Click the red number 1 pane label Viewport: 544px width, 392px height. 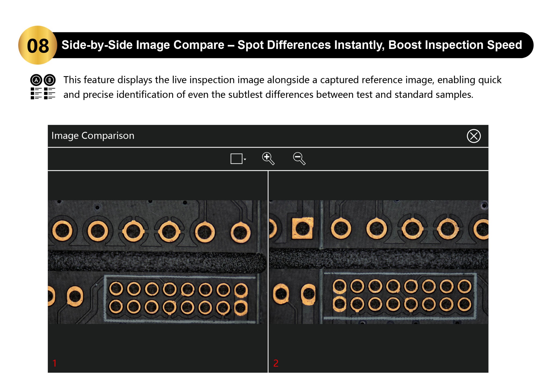tap(54, 363)
